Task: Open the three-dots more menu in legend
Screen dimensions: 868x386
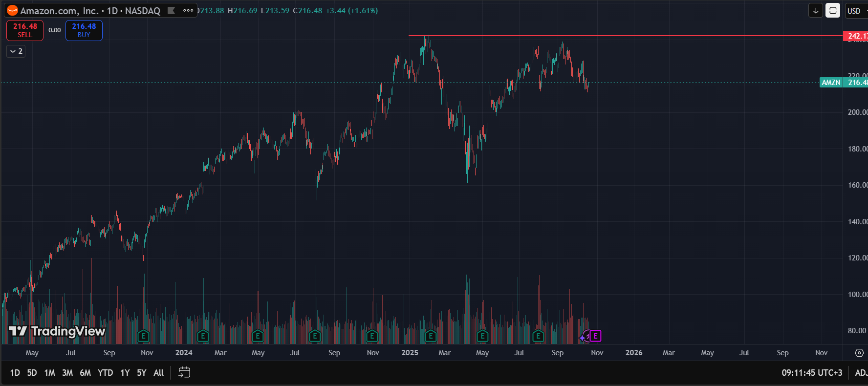Action: [x=188, y=10]
